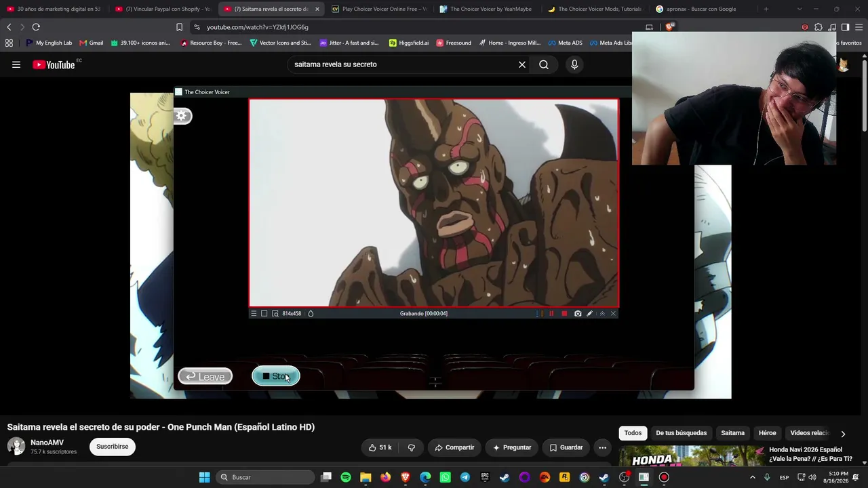The height and width of the screenshot is (488, 868).
Task: Open File Explorer from the taskbar
Action: pyautogui.click(x=366, y=477)
